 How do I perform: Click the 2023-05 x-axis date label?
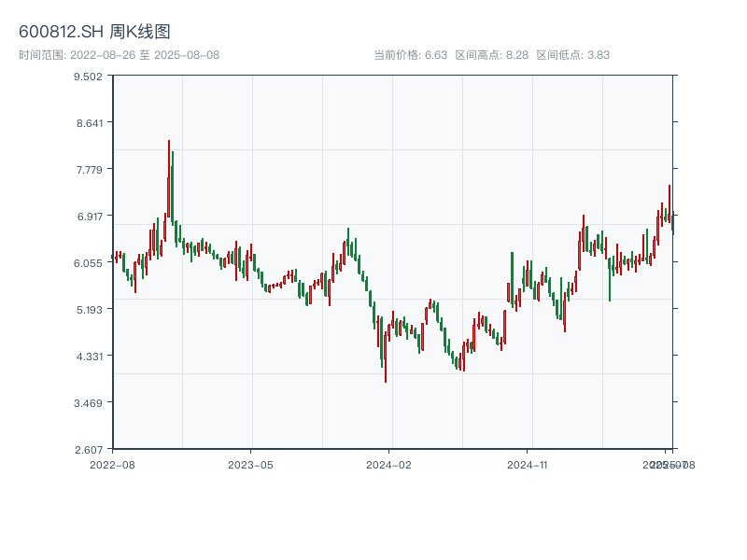click(x=250, y=464)
